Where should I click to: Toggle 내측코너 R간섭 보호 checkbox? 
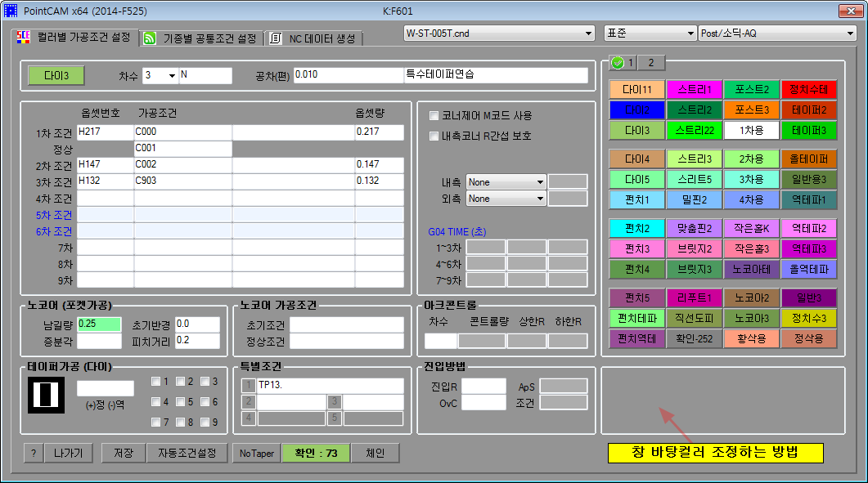[x=434, y=136]
